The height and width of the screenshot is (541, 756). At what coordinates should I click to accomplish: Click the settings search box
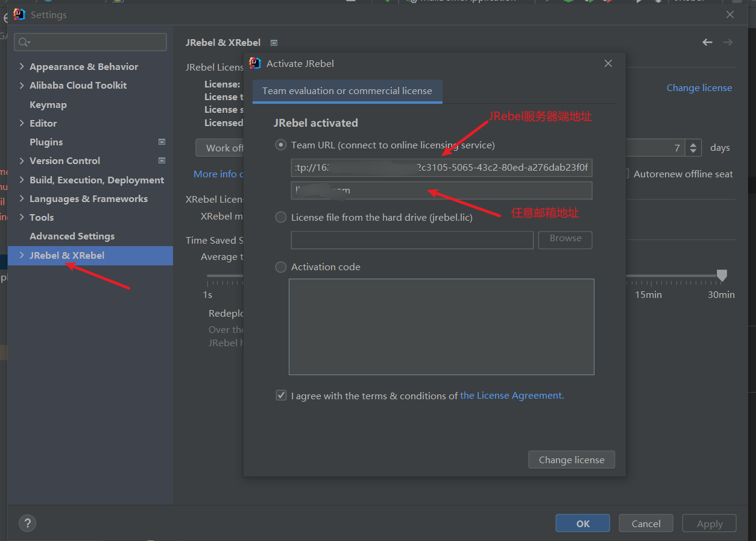tap(90, 42)
